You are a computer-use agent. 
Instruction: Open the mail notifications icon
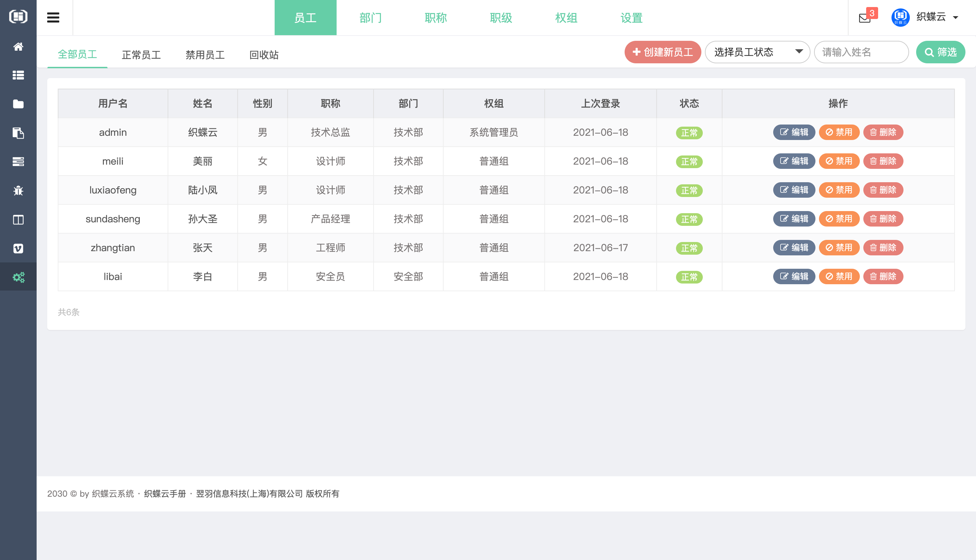click(x=865, y=18)
